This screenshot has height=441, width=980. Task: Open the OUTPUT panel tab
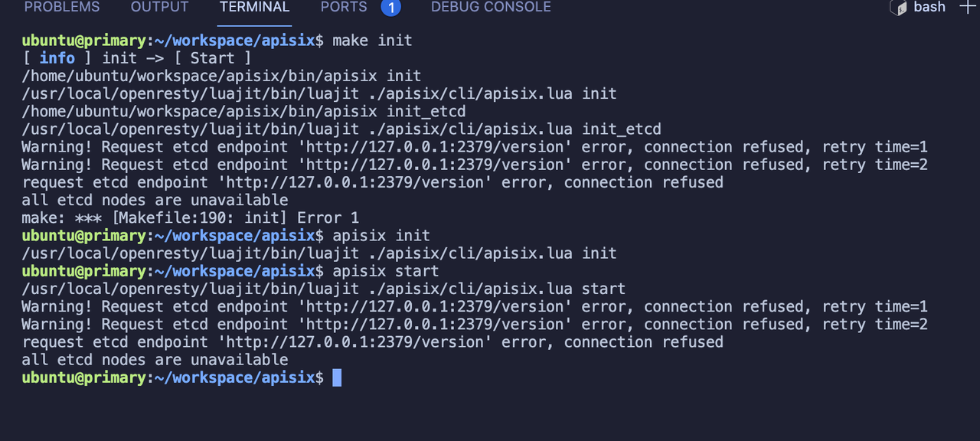(159, 7)
